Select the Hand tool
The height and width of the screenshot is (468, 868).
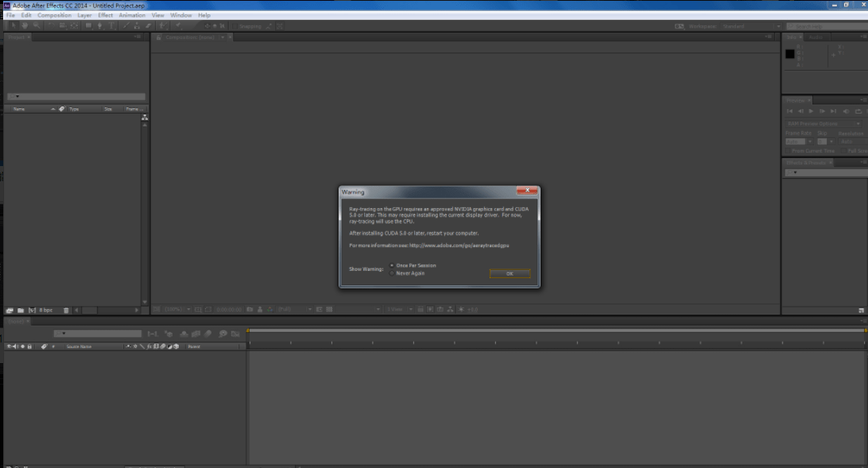coord(25,26)
